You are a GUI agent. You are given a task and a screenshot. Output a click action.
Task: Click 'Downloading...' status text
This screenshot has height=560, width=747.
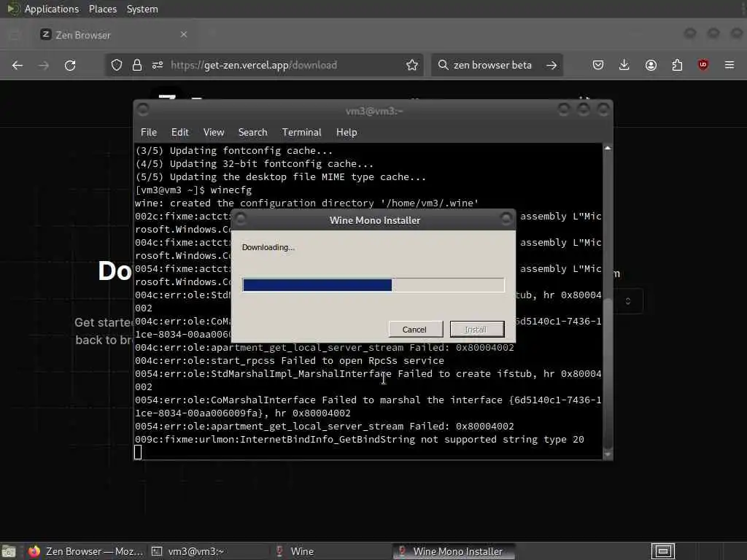tap(268, 247)
